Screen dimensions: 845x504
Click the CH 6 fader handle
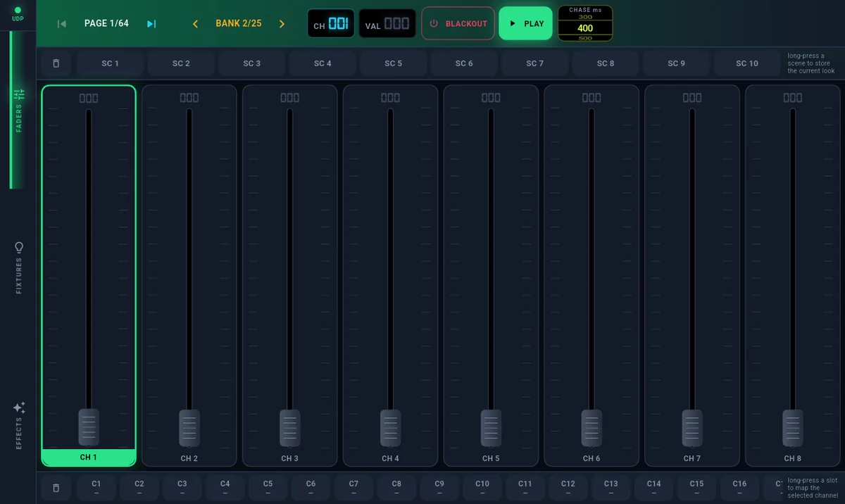coord(591,427)
